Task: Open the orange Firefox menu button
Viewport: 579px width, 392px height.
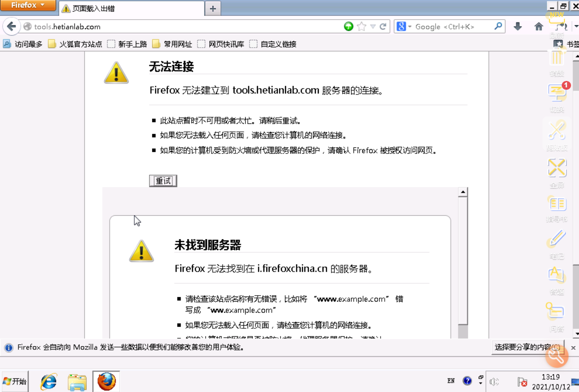Action: click(28, 6)
